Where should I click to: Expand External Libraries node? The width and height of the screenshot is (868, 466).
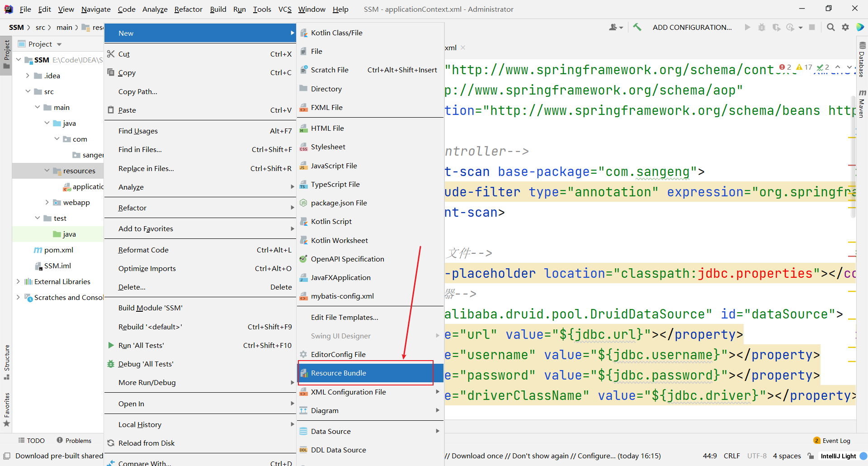[18, 281]
